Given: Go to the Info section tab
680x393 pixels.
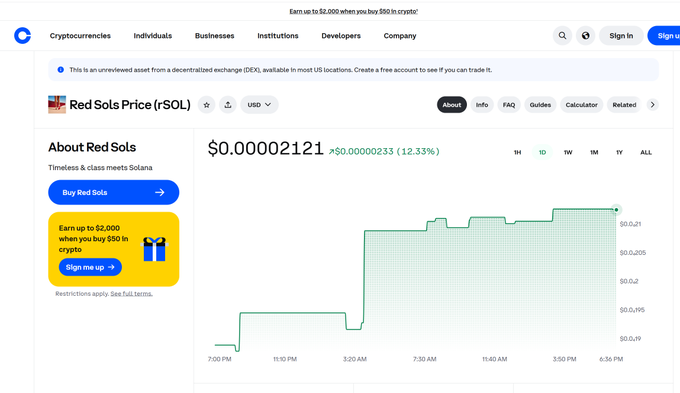Looking at the screenshot, I should click(482, 105).
